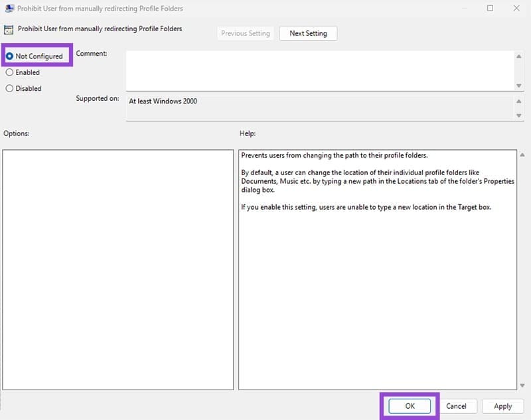
Task: Click Help pane scroll up arrow
Action: coord(522,155)
